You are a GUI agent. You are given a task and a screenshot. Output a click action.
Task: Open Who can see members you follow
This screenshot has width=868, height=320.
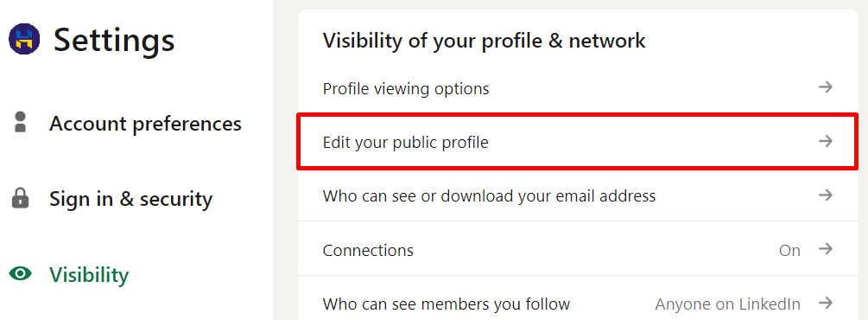click(x=578, y=298)
